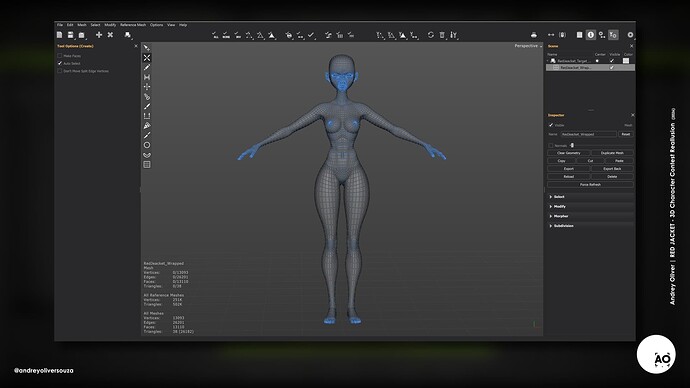Click the RedJacket_Target color swatch
The width and height of the screenshot is (690, 388).
(626, 61)
